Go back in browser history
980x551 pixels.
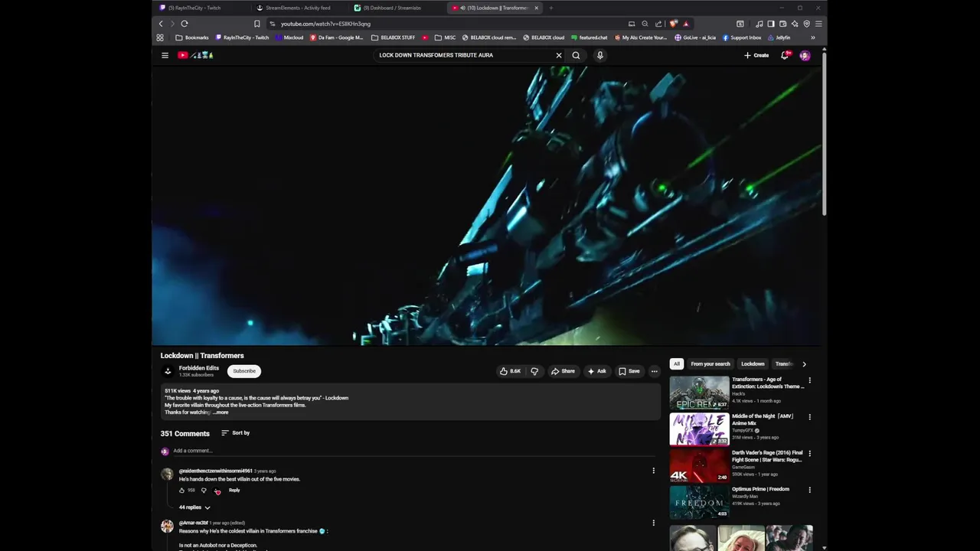(x=161, y=24)
